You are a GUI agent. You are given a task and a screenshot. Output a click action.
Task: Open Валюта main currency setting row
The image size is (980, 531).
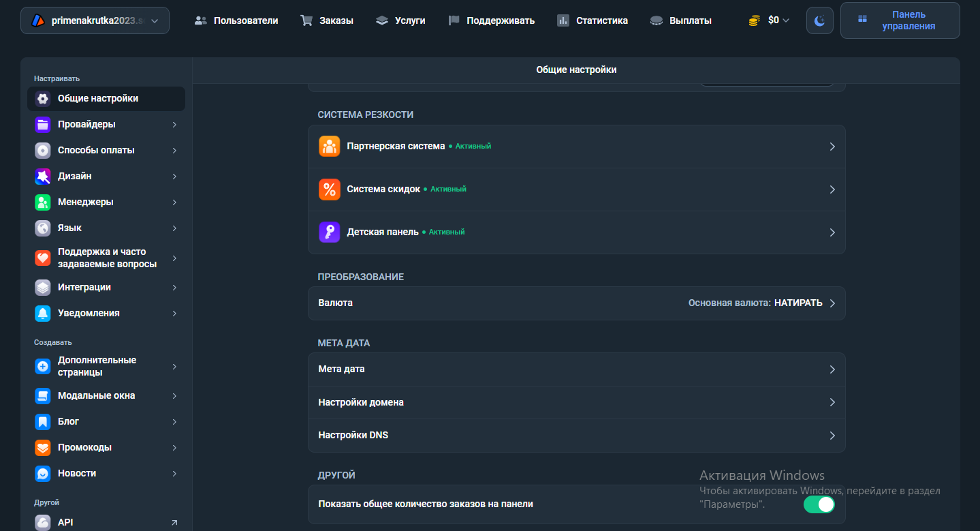pyautogui.click(x=576, y=303)
